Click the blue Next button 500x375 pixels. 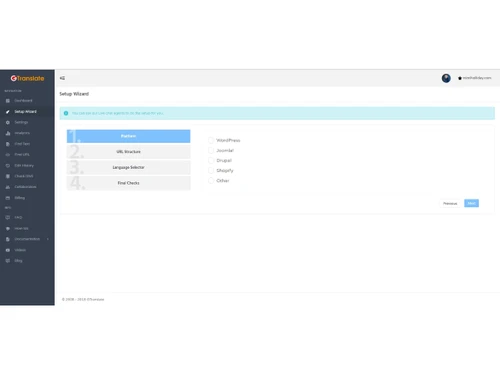pos(471,203)
